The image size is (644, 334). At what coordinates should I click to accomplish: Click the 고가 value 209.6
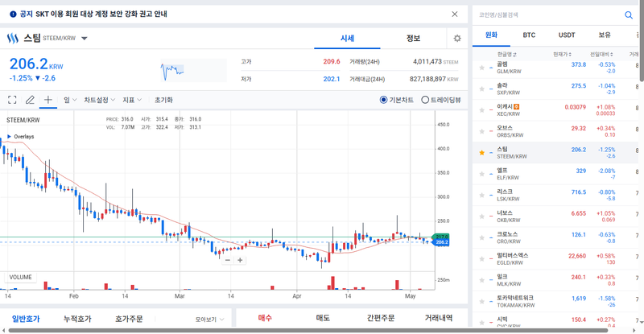332,62
